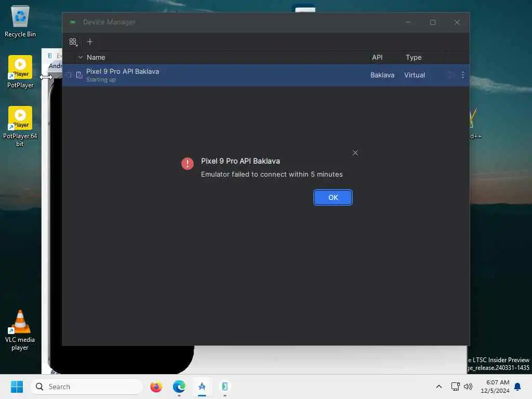Switch to the emulator taskbar icon

pos(224,387)
